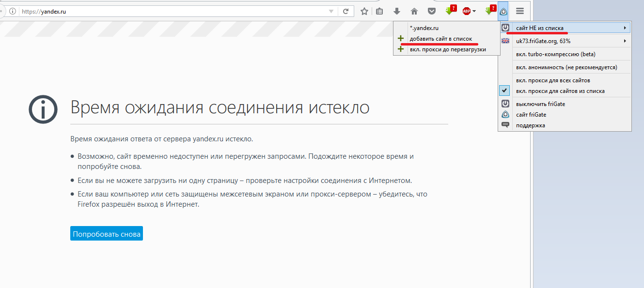Click plus icon beside 'вкл. прокси до перезагрузки'
644x288 pixels.
tap(400, 49)
